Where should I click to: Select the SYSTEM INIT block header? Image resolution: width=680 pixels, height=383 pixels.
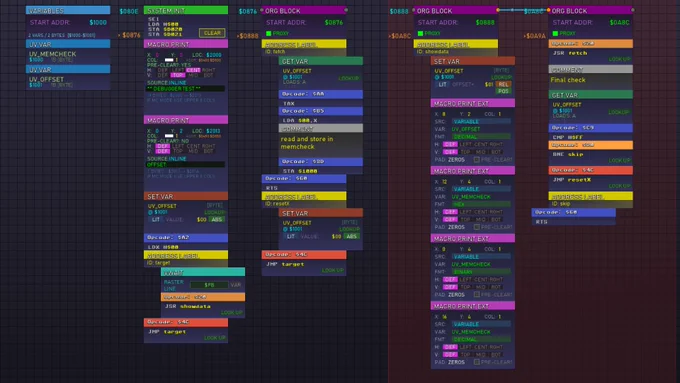pyautogui.click(x=186, y=10)
